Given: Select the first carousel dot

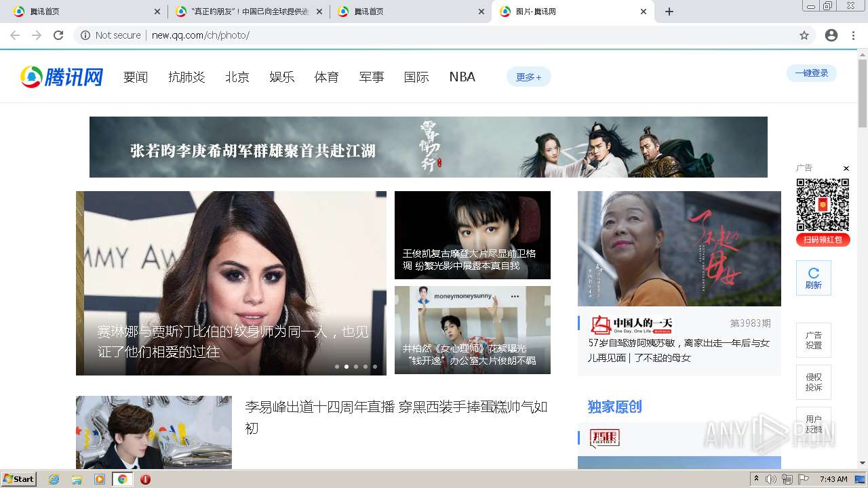Looking at the screenshot, I should 337,367.
